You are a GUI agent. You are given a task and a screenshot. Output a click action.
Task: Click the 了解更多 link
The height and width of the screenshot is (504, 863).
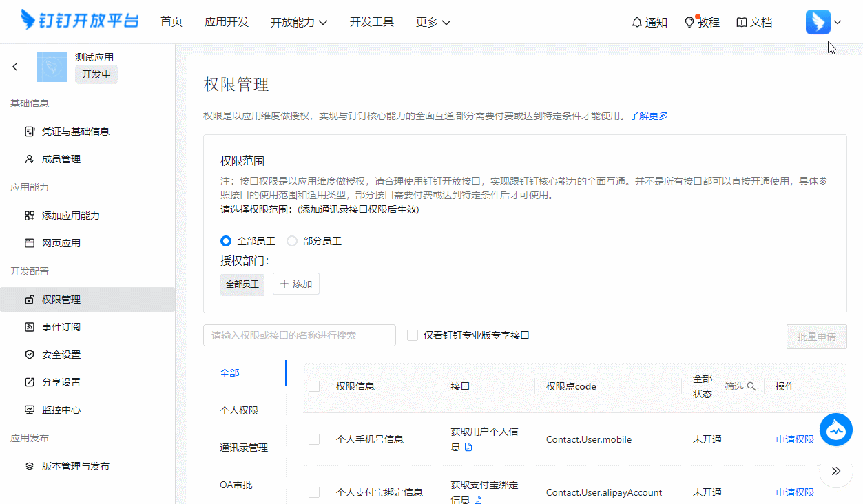[x=649, y=116]
